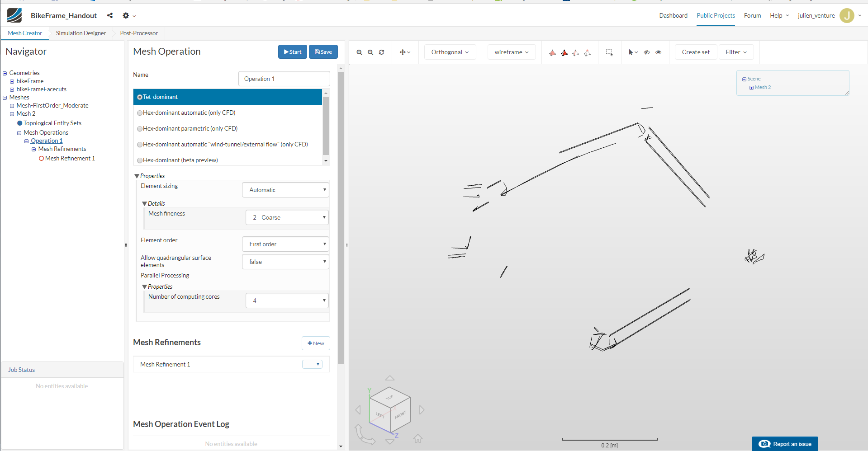The image size is (868, 451).
Task: Zoom in on the 3D viewer
Action: tap(359, 52)
